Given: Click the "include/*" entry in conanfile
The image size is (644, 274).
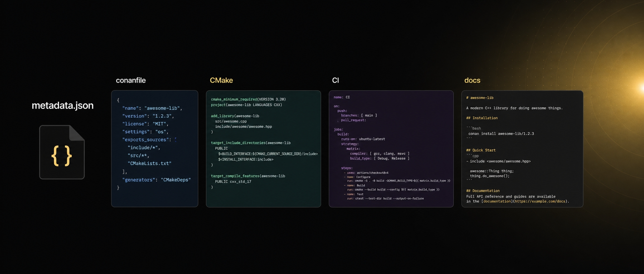Looking at the screenshot, I should pos(144,148).
